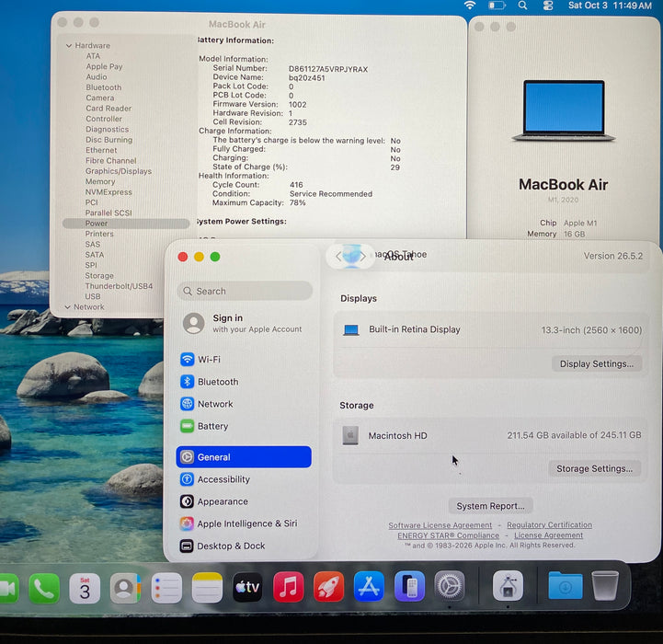Select Bluetooth in System Information Hardware list
The width and height of the screenshot is (663, 644).
coord(104,87)
